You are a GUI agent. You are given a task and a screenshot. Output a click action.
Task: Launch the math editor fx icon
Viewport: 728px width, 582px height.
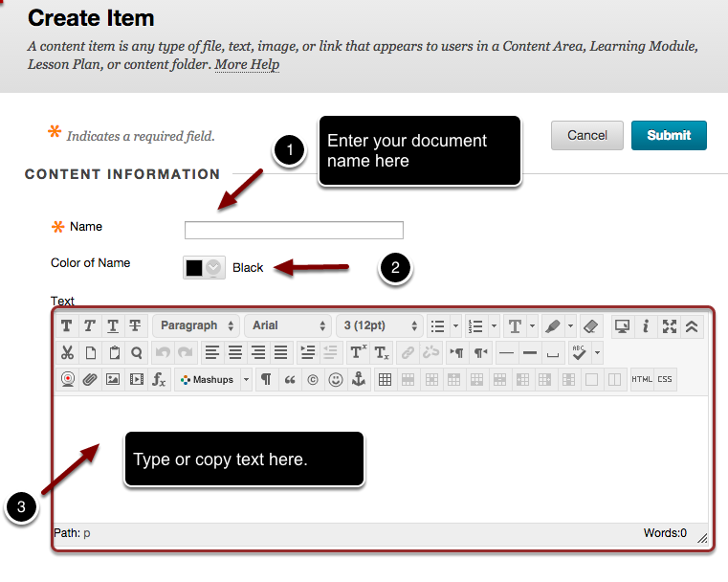click(159, 380)
